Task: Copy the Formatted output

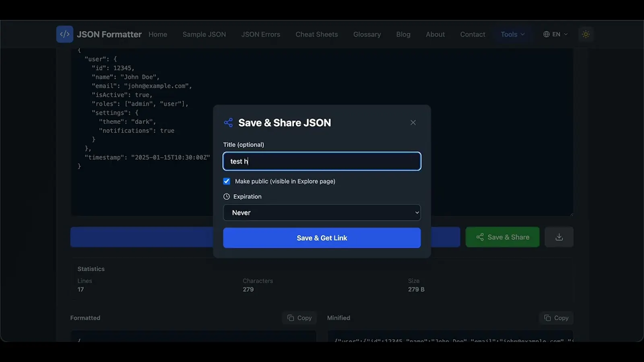Action: pyautogui.click(x=299, y=318)
